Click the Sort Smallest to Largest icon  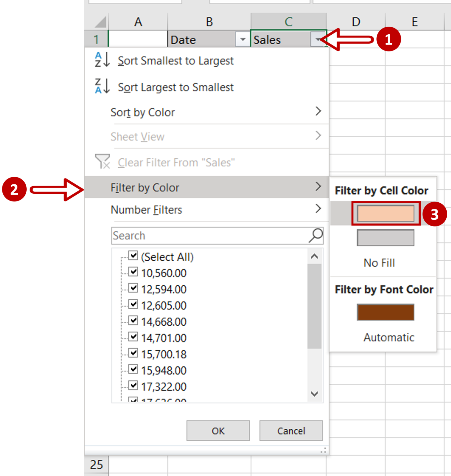(102, 60)
